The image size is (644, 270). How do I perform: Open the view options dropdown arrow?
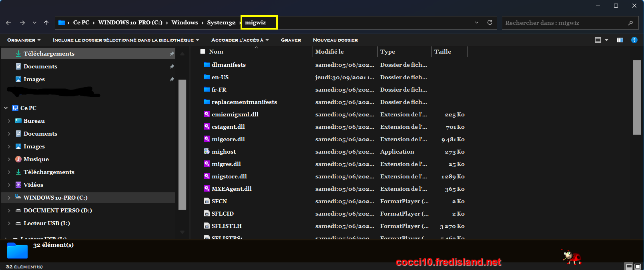[x=606, y=40]
